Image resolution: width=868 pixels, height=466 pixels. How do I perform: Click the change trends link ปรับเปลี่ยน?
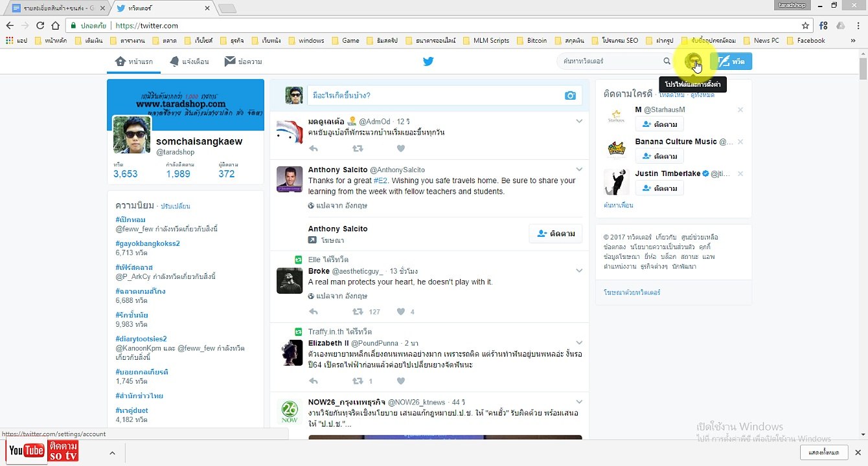coord(176,206)
